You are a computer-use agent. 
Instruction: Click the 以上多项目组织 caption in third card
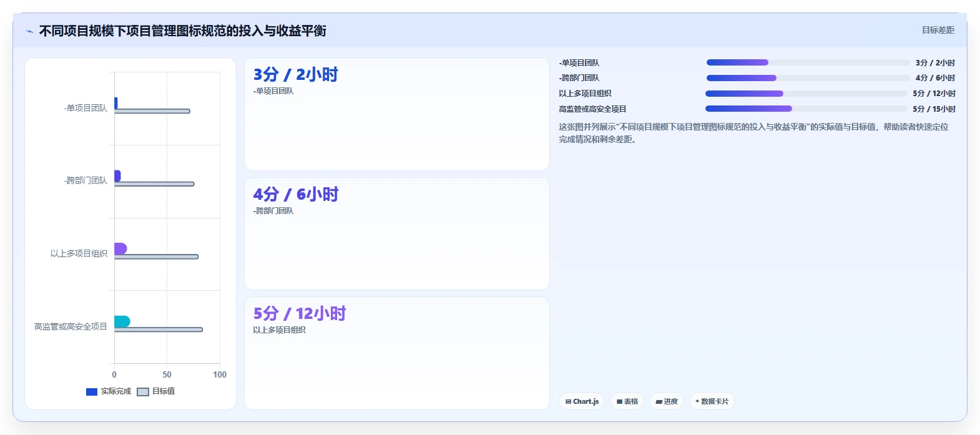coord(279,330)
